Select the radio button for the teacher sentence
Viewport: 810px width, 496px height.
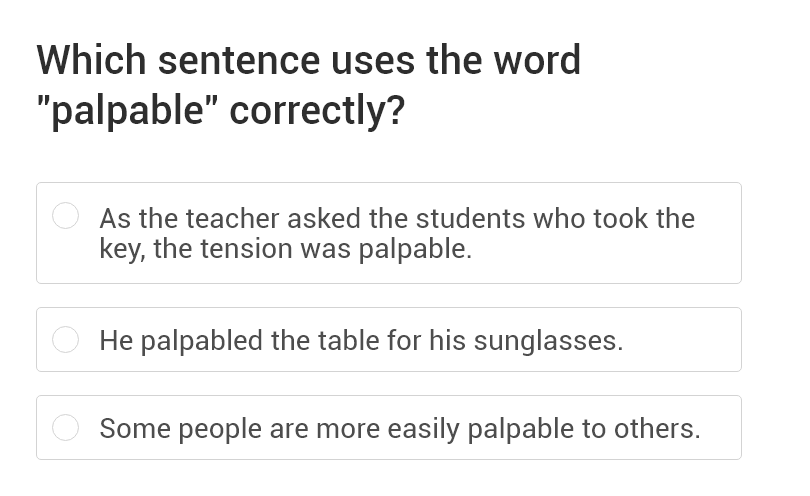[66, 216]
